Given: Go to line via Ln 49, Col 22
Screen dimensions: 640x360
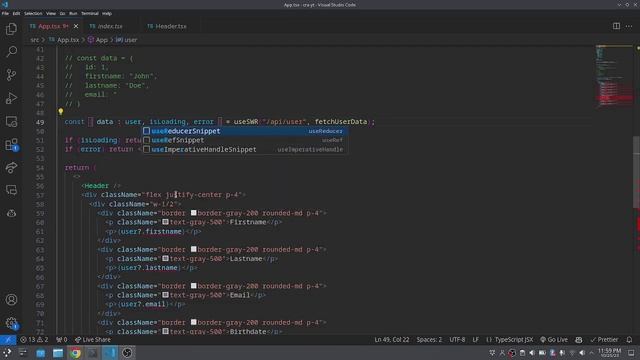Looking at the screenshot, I should 391,340.
